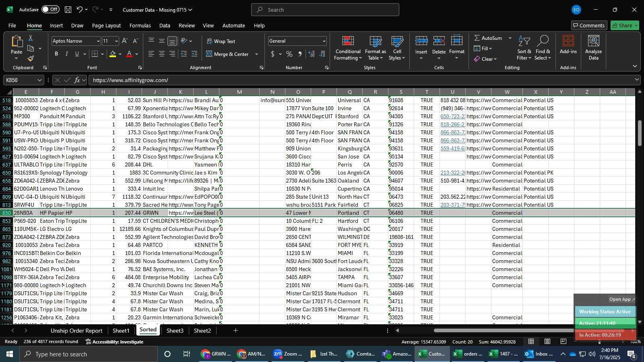The height and width of the screenshot is (362, 644).
Task: Open the Insert ribbon tab
Action: click(x=56, y=25)
